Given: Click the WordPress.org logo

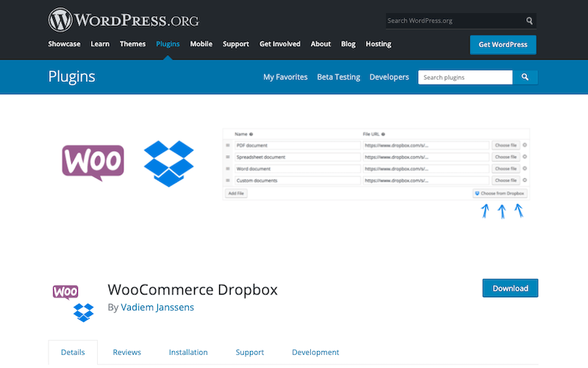Looking at the screenshot, I should coord(123,20).
